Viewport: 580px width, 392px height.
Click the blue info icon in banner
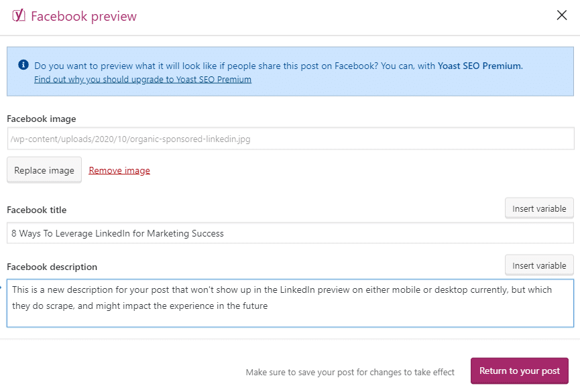coord(23,65)
